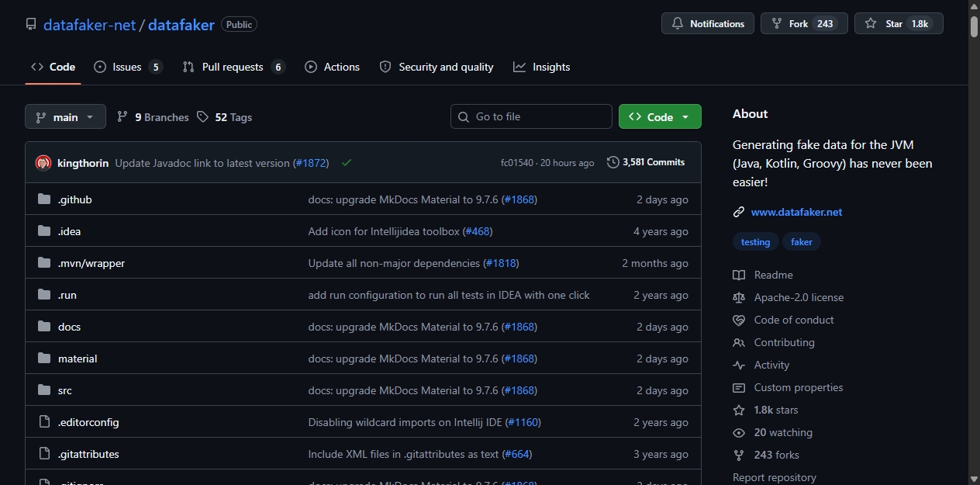
Task: Click the link icon beside www.datafaker.net
Action: [739, 212]
